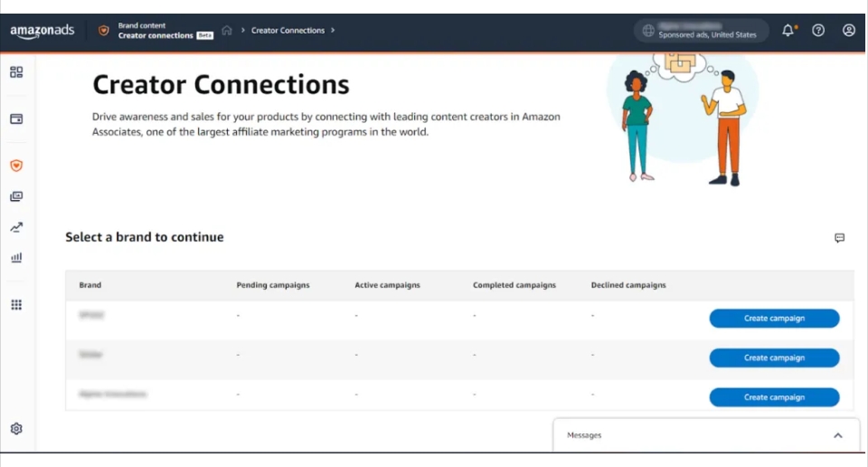Click the shield icon beside Brand content header
This screenshot has height=467, width=868.
click(103, 31)
